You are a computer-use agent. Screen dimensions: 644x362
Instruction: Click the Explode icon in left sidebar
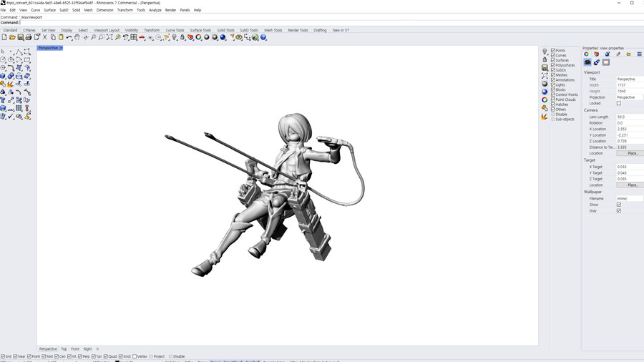point(11,84)
